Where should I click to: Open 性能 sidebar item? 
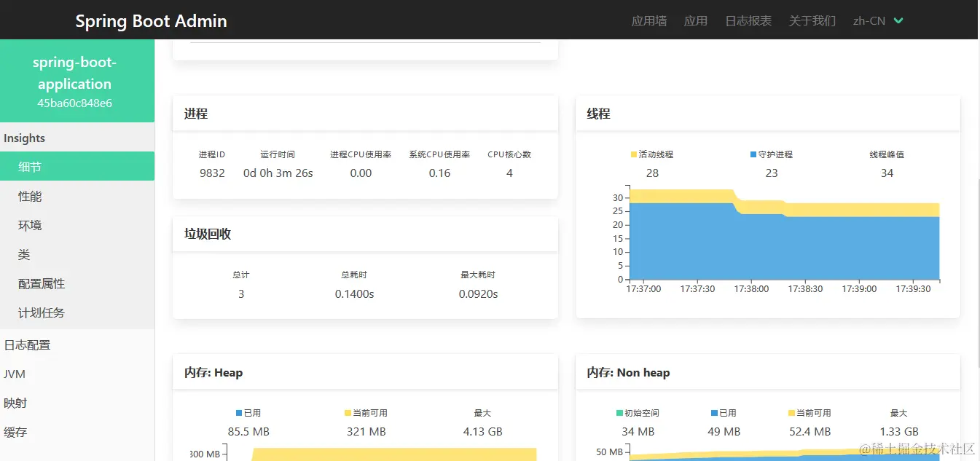[77, 197]
